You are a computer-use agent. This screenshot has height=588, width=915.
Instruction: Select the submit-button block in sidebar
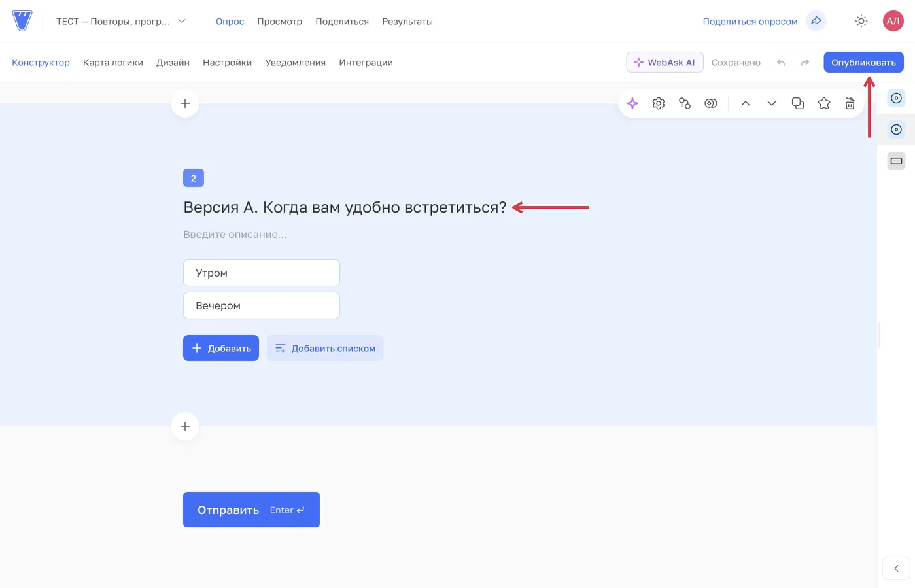pos(896,161)
